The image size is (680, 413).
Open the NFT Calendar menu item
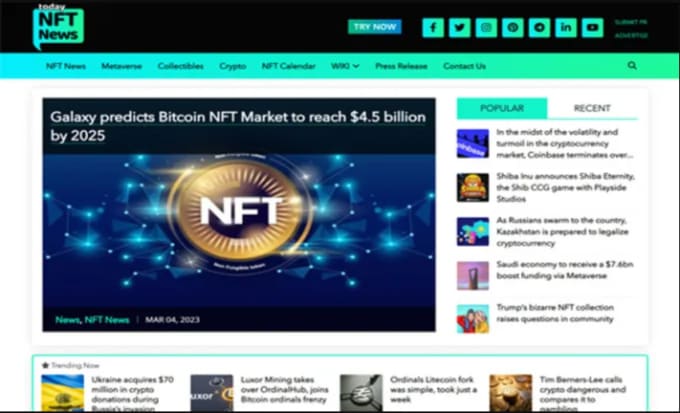[288, 66]
